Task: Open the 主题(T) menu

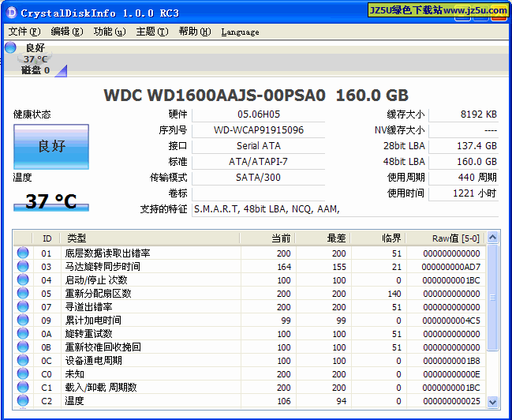Action: [x=152, y=32]
